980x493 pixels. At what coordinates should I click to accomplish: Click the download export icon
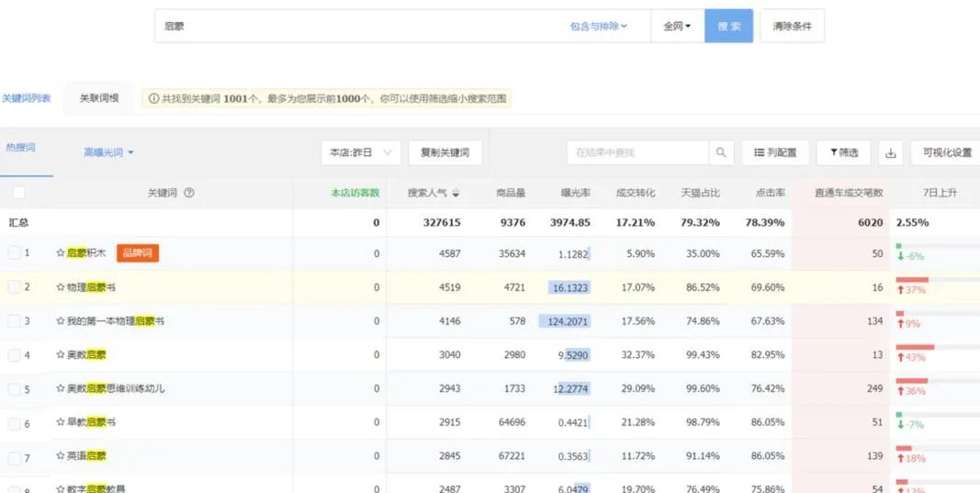pyautogui.click(x=891, y=153)
